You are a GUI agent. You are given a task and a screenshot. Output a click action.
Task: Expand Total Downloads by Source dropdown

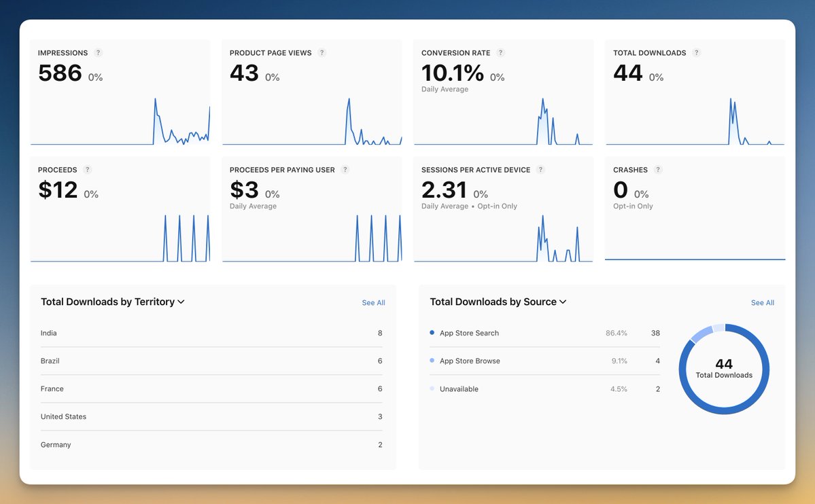[498, 302]
